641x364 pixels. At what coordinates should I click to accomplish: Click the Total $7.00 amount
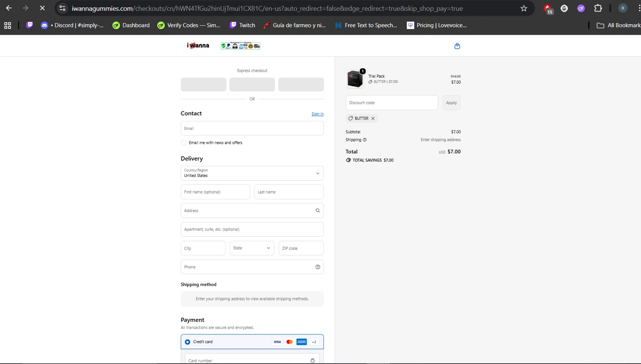pos(454,152)
